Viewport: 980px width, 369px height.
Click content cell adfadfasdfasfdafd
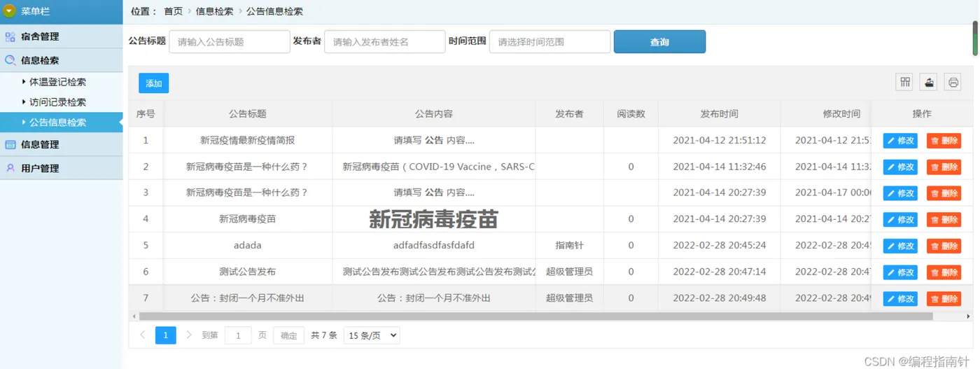coord(434,245)
